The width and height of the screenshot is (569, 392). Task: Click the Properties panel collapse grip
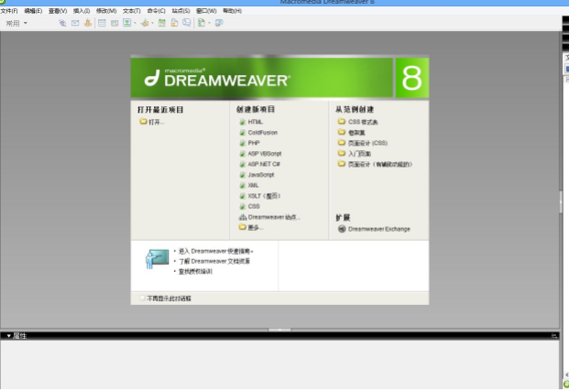(x=279, y=330)
